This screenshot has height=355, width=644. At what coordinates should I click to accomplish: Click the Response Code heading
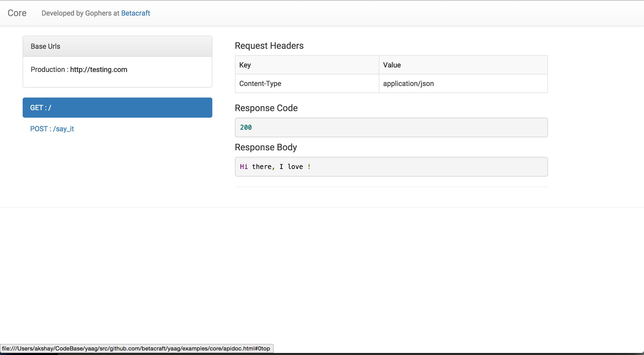(x=266, y=108)
